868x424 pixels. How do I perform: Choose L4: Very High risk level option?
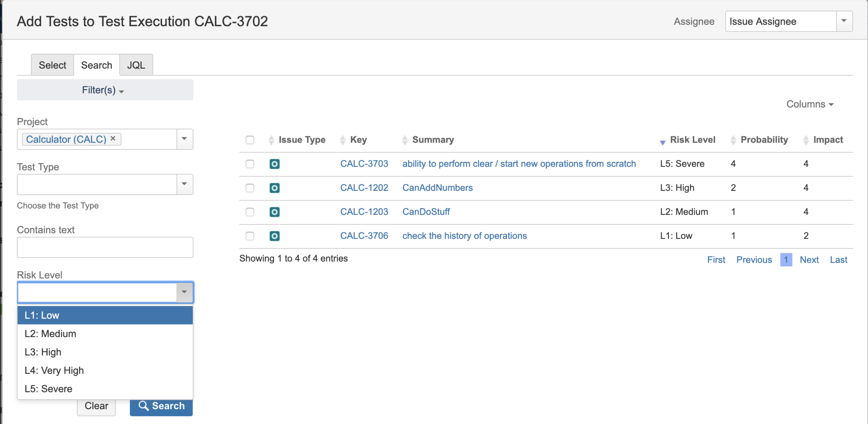click(105, 370)
